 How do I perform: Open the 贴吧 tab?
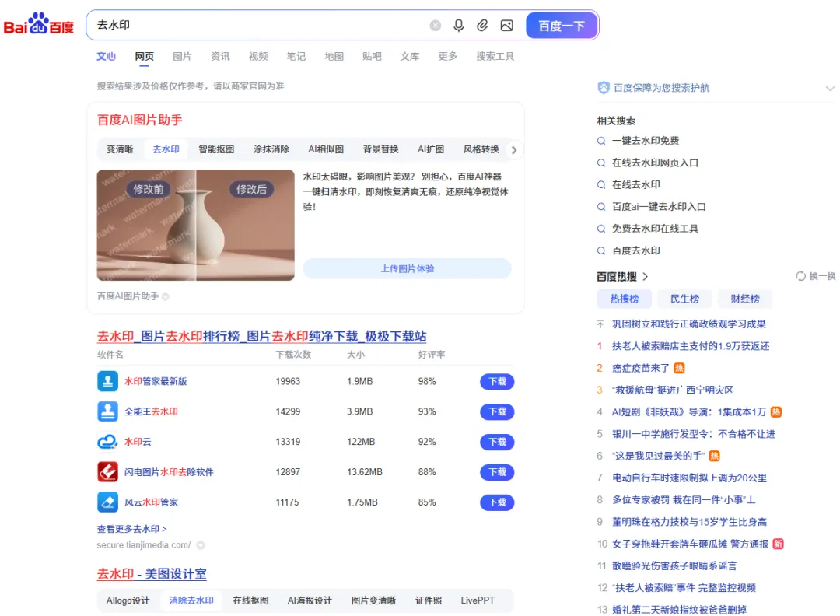click(x=372, y=56)
